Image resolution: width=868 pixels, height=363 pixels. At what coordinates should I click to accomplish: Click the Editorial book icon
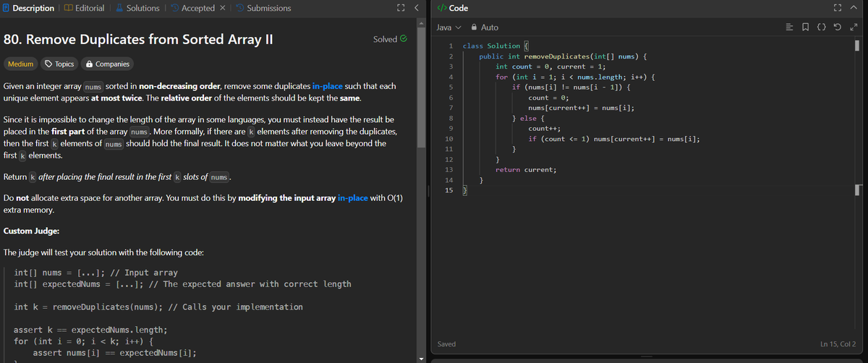(69, 8)
